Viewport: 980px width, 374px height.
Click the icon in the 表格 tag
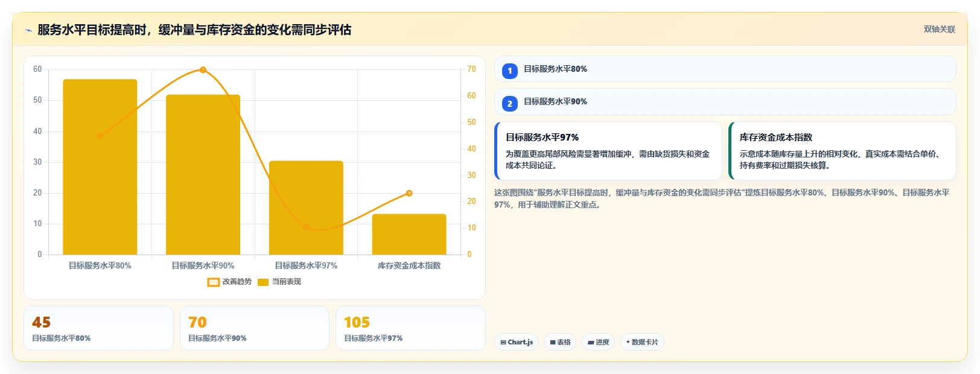553,343
